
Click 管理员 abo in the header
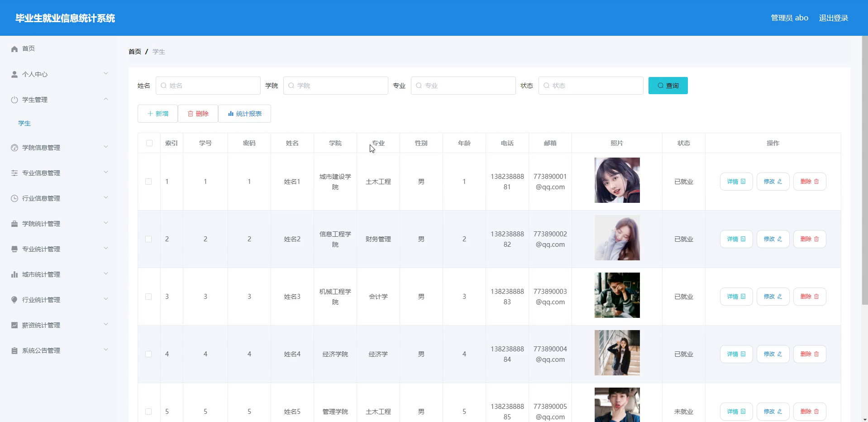pos(789,18)
